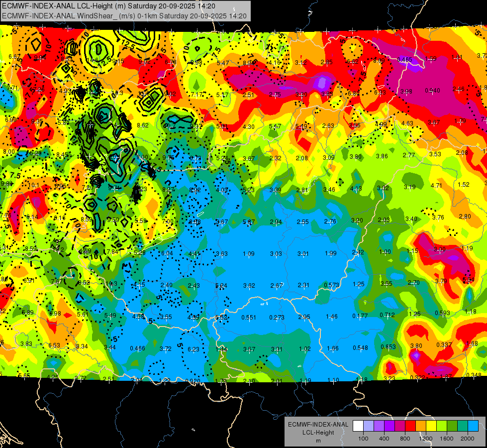
Task: Click the lavender legend swatch after 100
Action: [368, 426]
